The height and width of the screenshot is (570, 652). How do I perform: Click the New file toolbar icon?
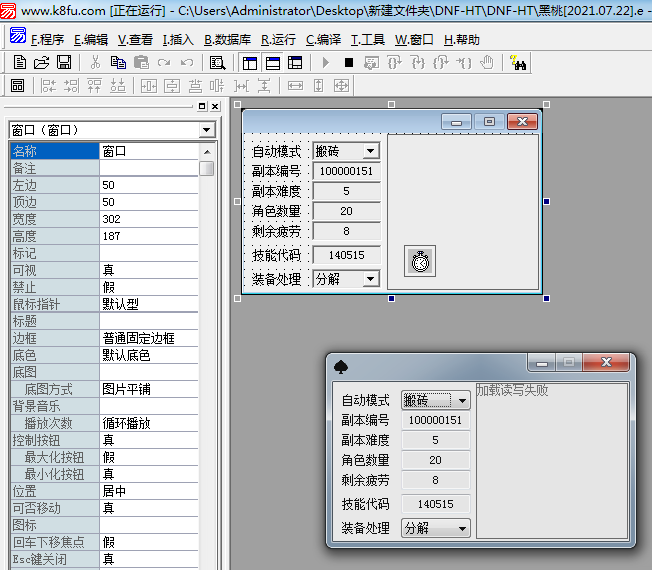19,63
